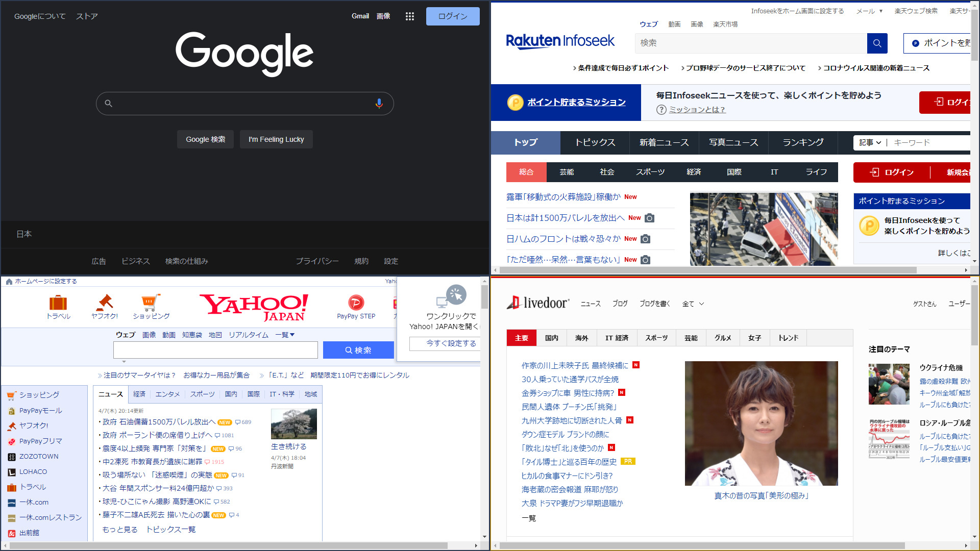Click the Infoseek blue search magnifier button
The image size is (980, 551).
(x=877, y=43)
